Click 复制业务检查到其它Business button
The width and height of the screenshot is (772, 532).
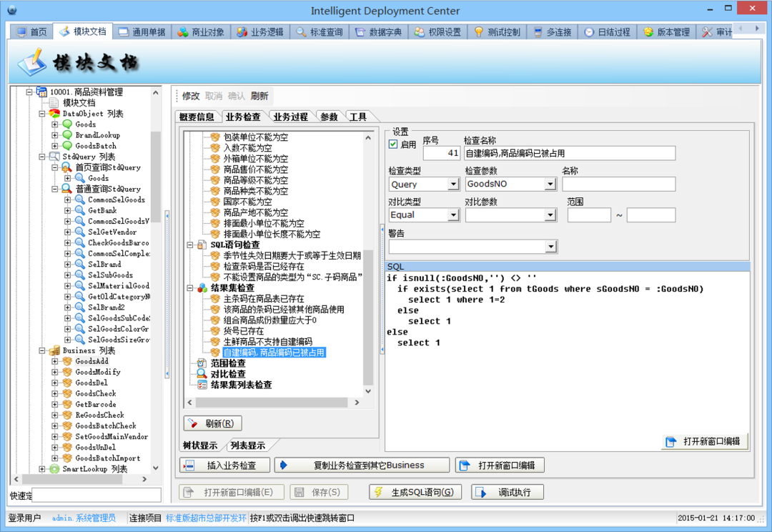[362, 465]
